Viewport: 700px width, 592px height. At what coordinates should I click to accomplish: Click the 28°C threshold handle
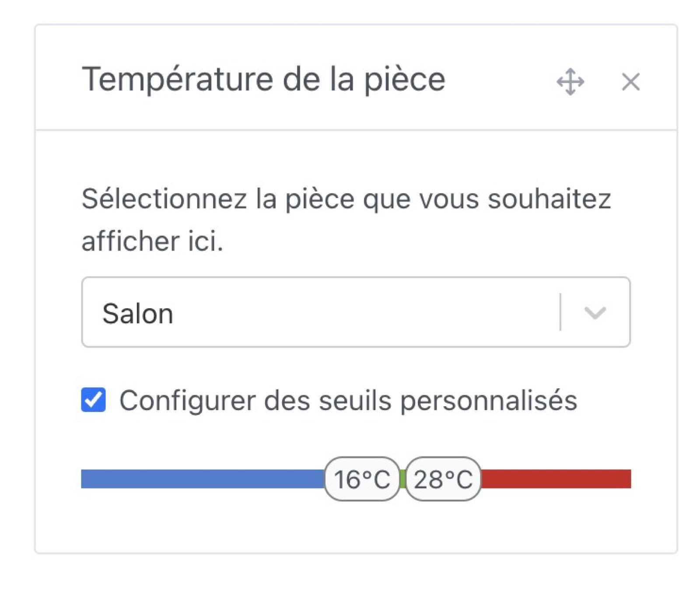(x=443, y=480)
